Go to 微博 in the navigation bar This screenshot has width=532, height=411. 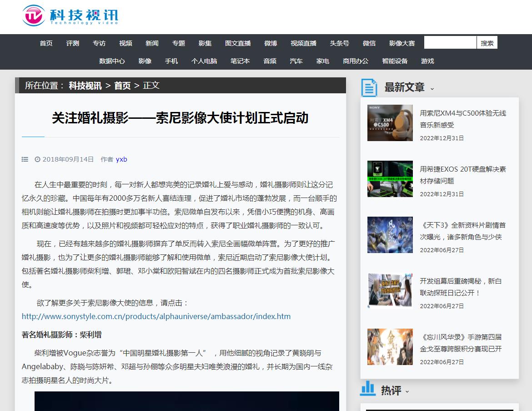(x=271, y=43)
